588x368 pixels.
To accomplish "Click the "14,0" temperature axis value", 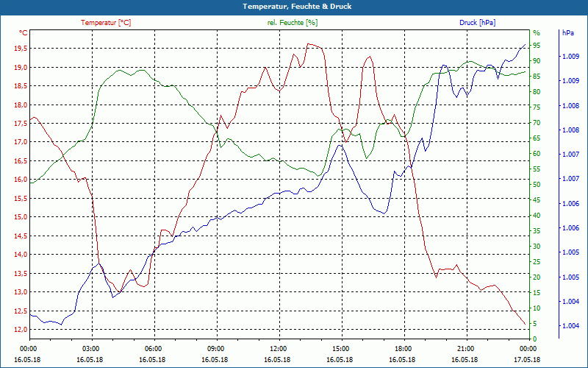I will pyautogui.click(x=21, y=255).
